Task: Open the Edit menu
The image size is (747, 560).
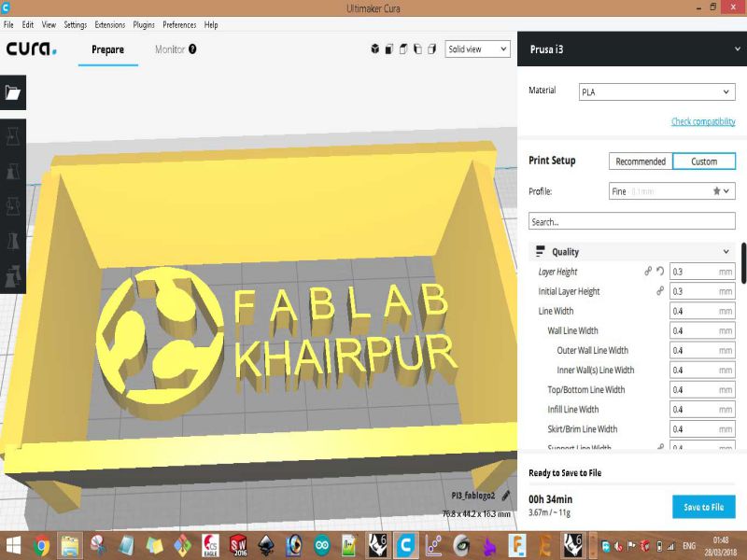Action: pyautogui.click(x=28, y=25)
